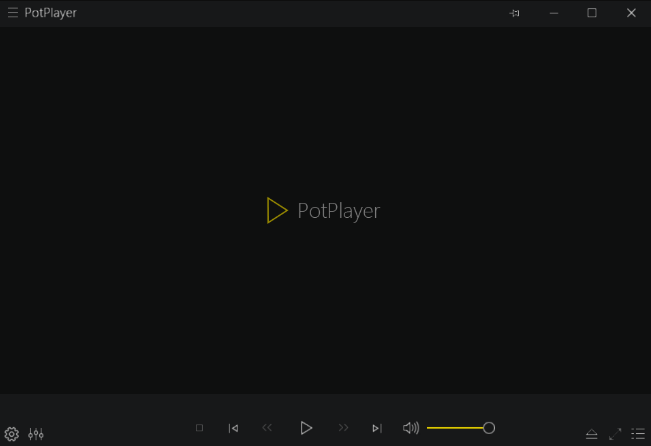Start playback with the play button

(x=306, y=428)
